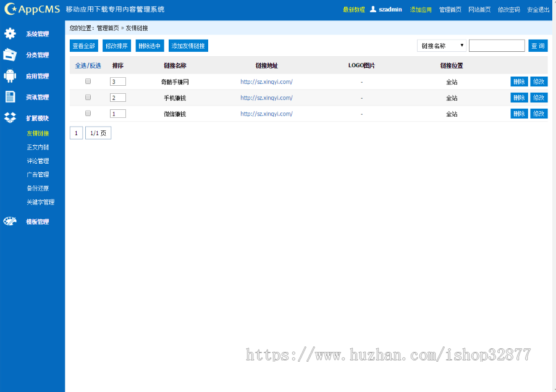This screenshot has width=556, height=392.
Task: Click the 微信赚钱 link name cell
Action: [x=175, y=114]
